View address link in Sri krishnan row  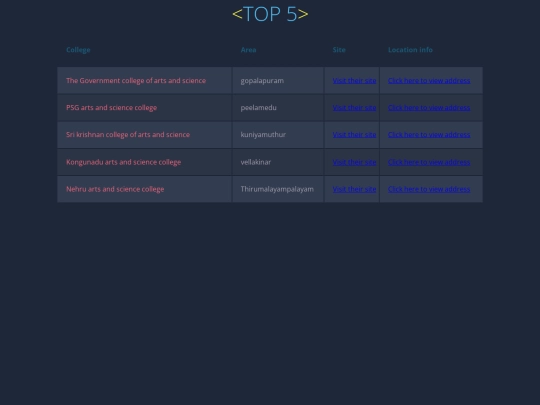(x=429, y=135)
